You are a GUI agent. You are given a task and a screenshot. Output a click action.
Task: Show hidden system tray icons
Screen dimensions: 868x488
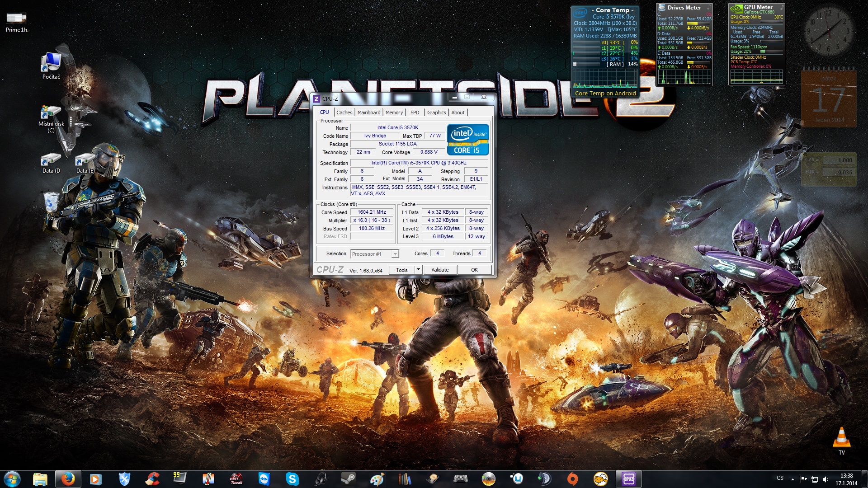coord(793,479)
